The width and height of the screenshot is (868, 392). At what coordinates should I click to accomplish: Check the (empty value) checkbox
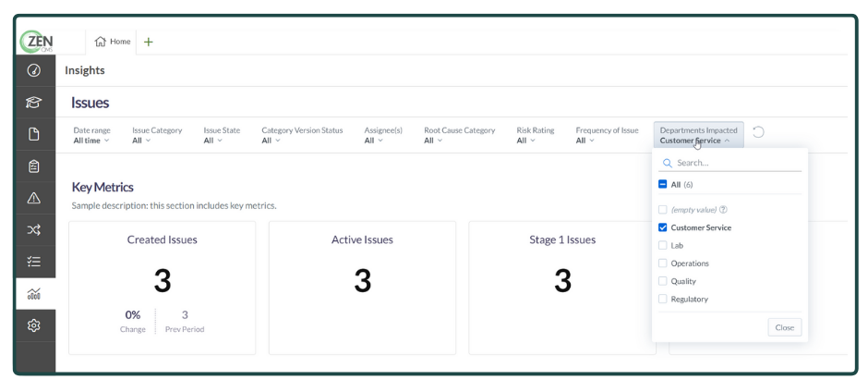tap(662, 210)
